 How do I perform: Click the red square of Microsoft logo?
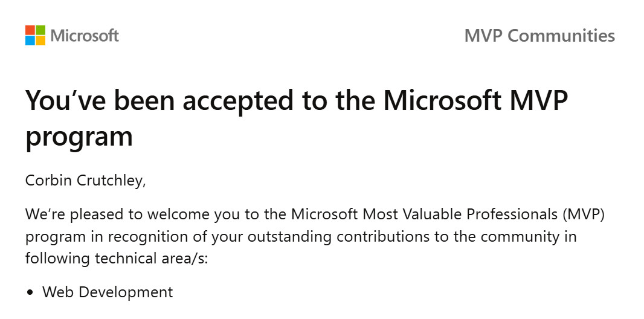30,30
